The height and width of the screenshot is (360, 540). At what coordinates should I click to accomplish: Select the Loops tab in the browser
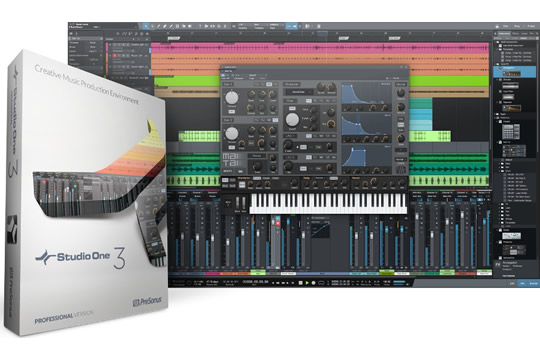[525, 34]
